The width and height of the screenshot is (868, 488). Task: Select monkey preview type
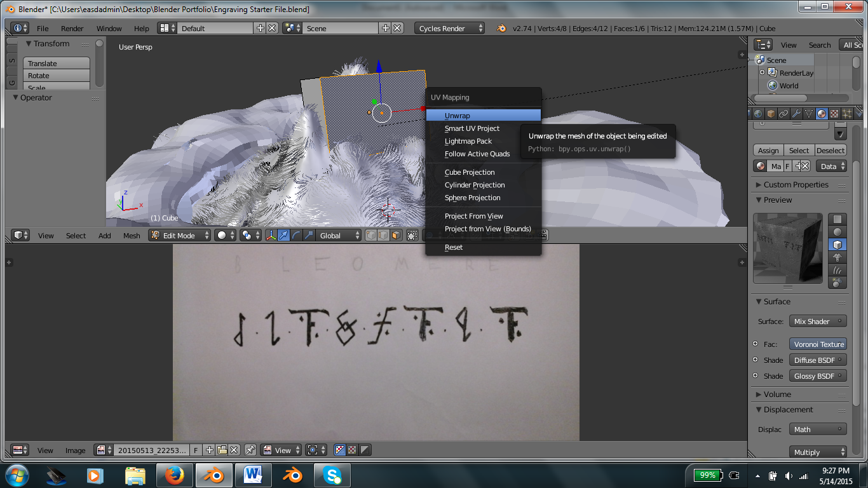point(837,257)
